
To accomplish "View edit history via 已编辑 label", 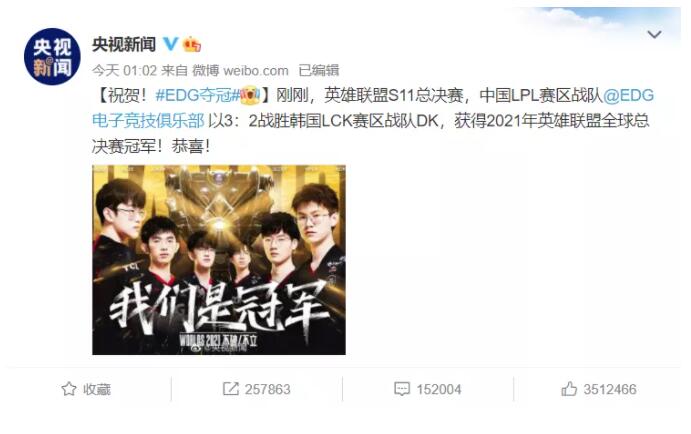I will [319, 70].
